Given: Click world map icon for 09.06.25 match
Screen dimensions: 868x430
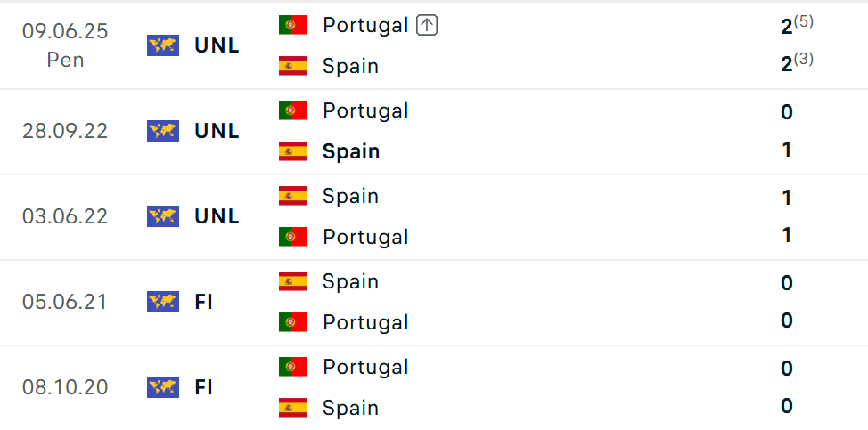Looking at the screenshot, I should click(163, 45).
